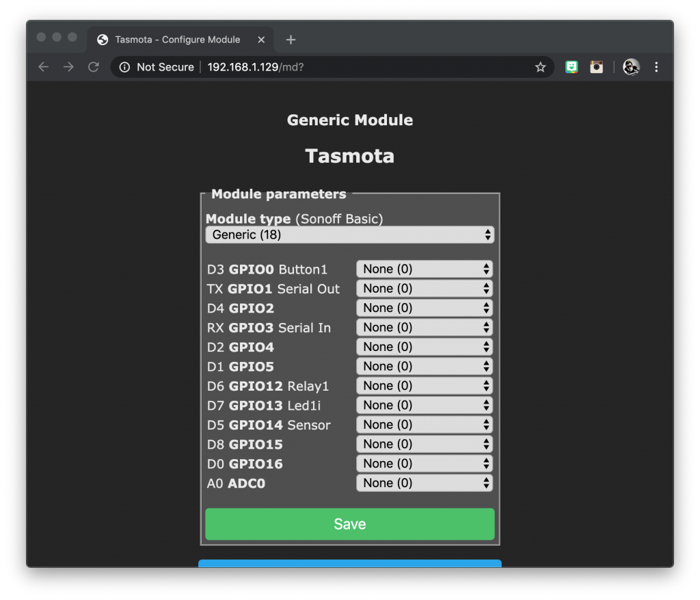700x600 pixels.
Task: Click the address bar URL 192.168.1.129/md?
Action: [x=256, y=67]
